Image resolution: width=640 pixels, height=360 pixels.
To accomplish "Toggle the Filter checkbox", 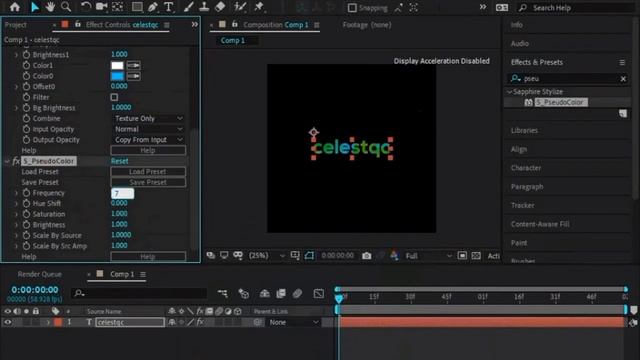I will (114, 97).
